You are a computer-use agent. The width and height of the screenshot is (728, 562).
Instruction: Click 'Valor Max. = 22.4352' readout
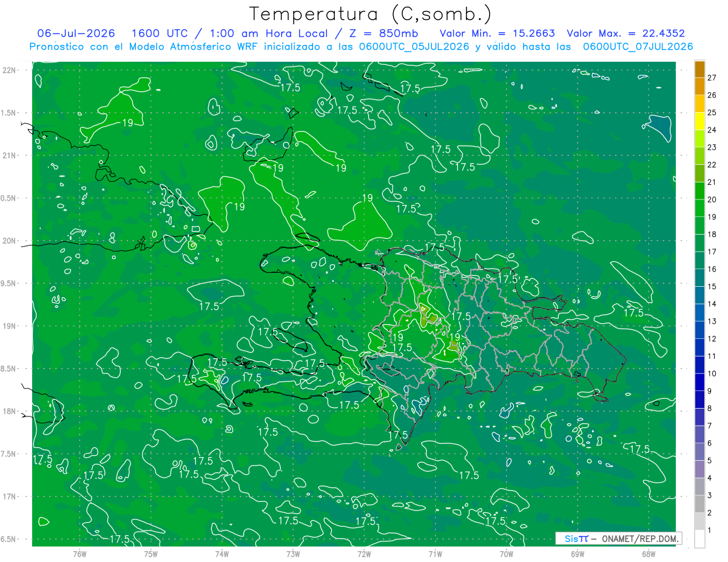tap(625, 33)
